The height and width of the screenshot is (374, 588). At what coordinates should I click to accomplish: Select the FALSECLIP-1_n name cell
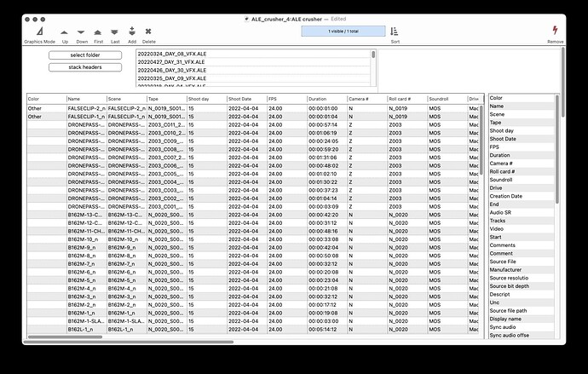(87, 117)
